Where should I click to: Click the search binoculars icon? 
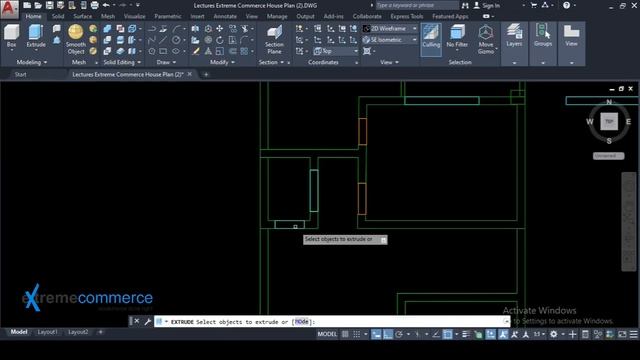tap(465, 5)
